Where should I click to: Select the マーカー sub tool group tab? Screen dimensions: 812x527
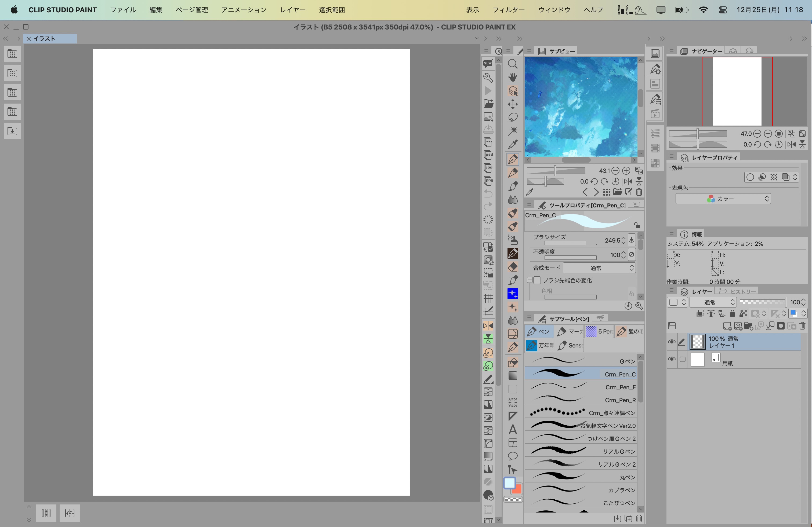point(570,331)
